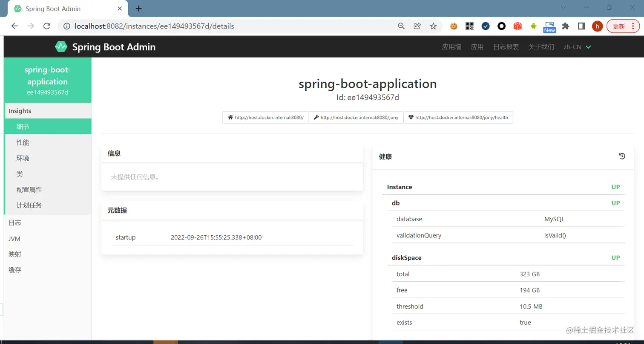Click the MySQL database value
The height and width of the screenshot is (344, 644).
pos(554,219)
